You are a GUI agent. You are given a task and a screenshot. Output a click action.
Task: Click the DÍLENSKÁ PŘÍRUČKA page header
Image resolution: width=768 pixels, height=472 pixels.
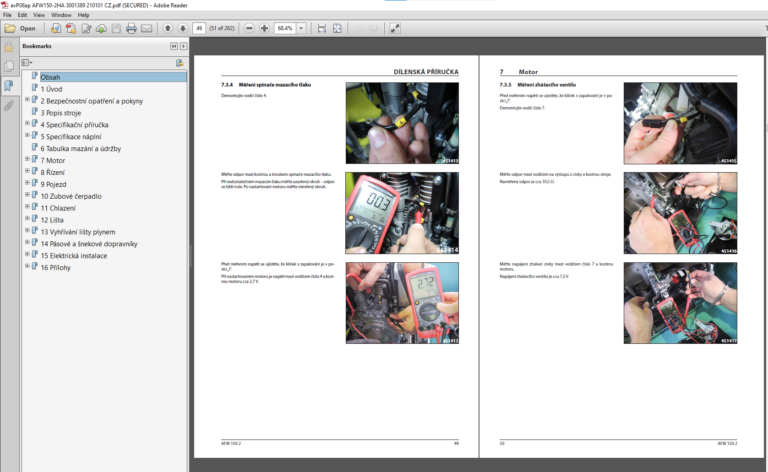coord(426,71)
